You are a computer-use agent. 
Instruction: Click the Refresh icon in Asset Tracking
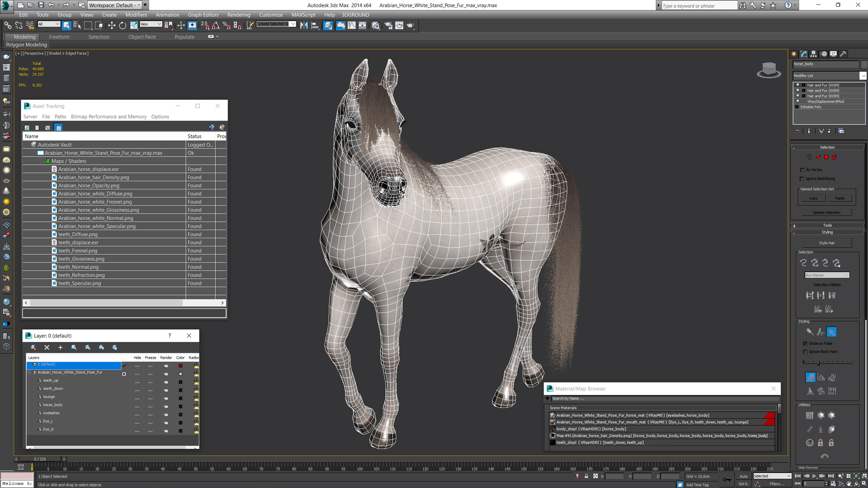[x=27, y=128]
